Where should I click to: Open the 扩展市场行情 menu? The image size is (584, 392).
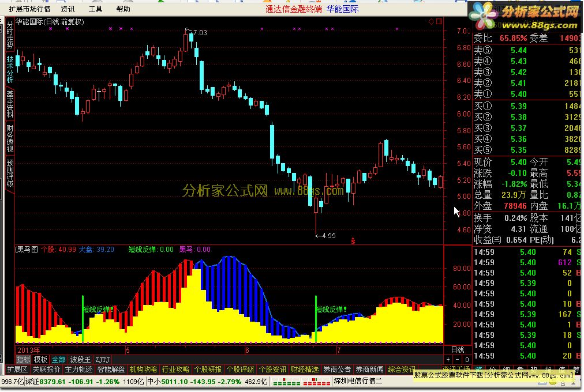[x=29, y=9]
